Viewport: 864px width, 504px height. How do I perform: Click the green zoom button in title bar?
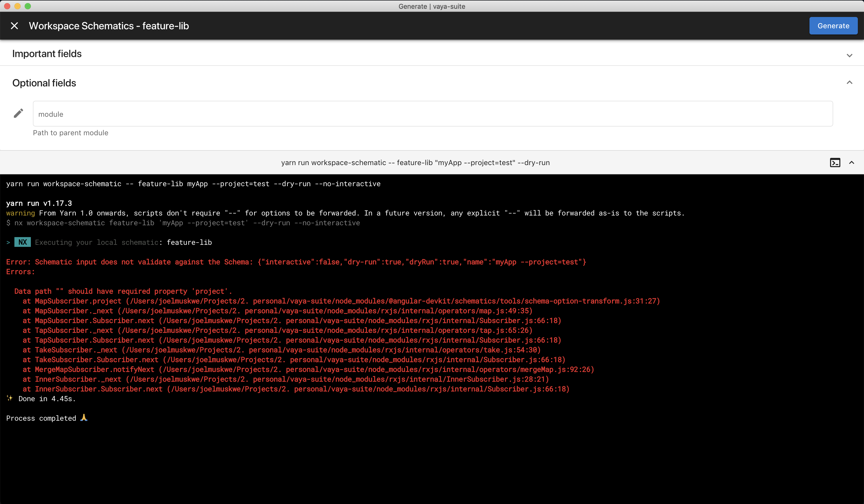(28, 6)
